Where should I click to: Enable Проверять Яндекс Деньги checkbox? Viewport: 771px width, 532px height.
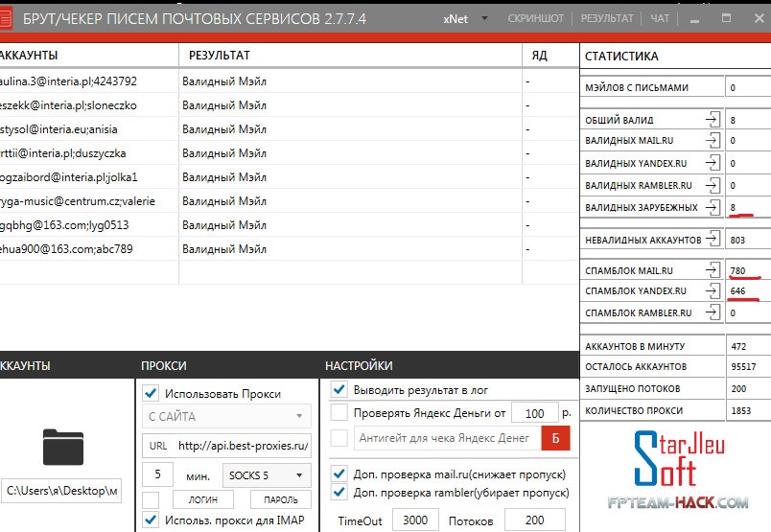(339, 412)
